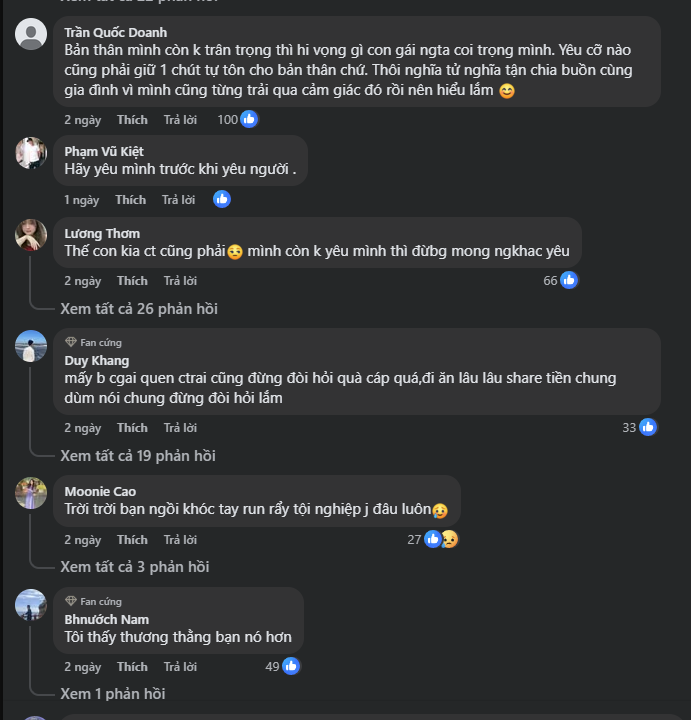
Task: Expand all 3 replies under Moonie Cao
Action: tap(135, 567)
